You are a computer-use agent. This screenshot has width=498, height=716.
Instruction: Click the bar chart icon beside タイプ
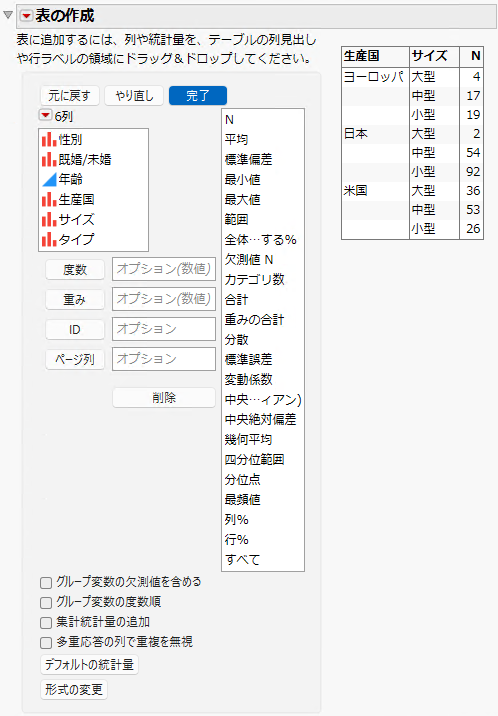coord(49,239)
